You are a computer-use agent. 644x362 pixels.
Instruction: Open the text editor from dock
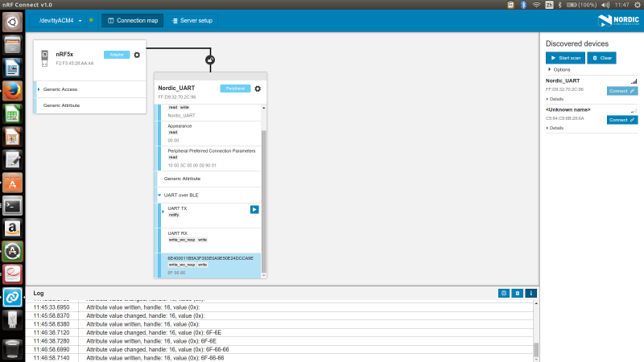coord(12,159)
